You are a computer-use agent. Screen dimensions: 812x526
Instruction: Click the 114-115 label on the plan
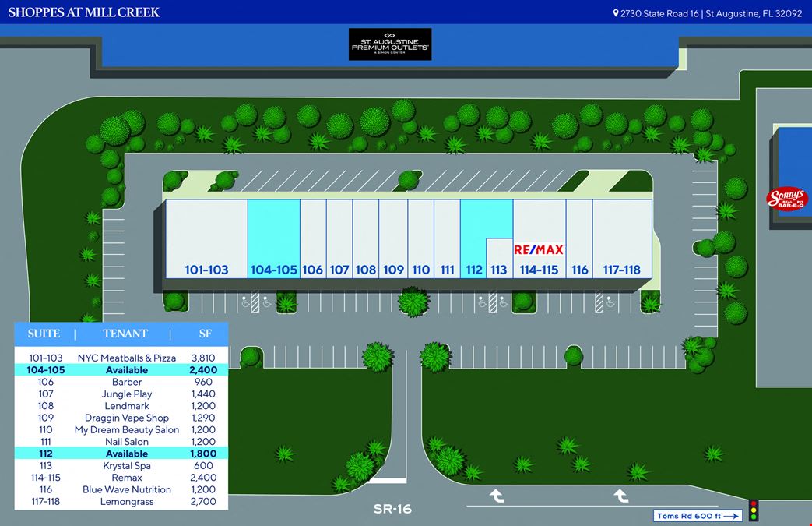pos(539,270)
